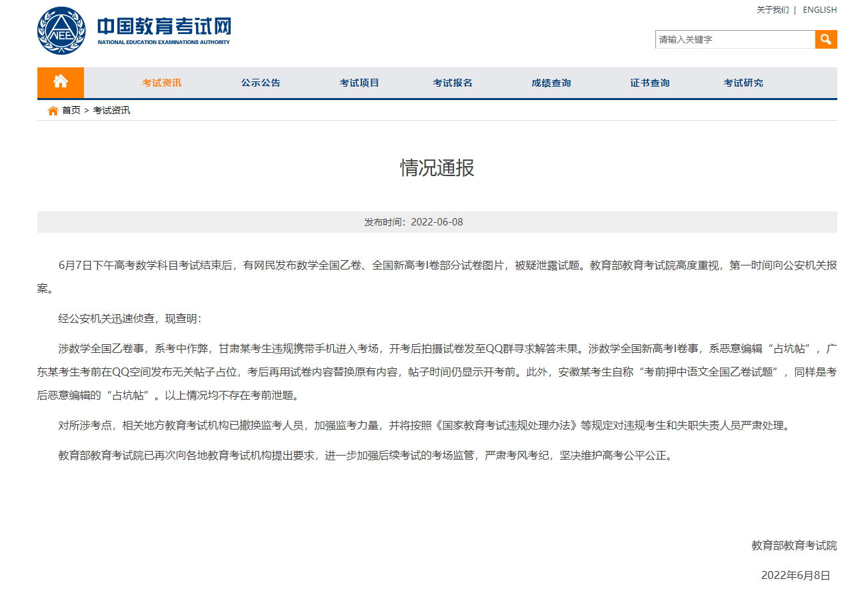Click the paragraph starting 6月7日下午高考数学
Image resolution: width=868 pixels, height=589 pixels.
(437, 277)
